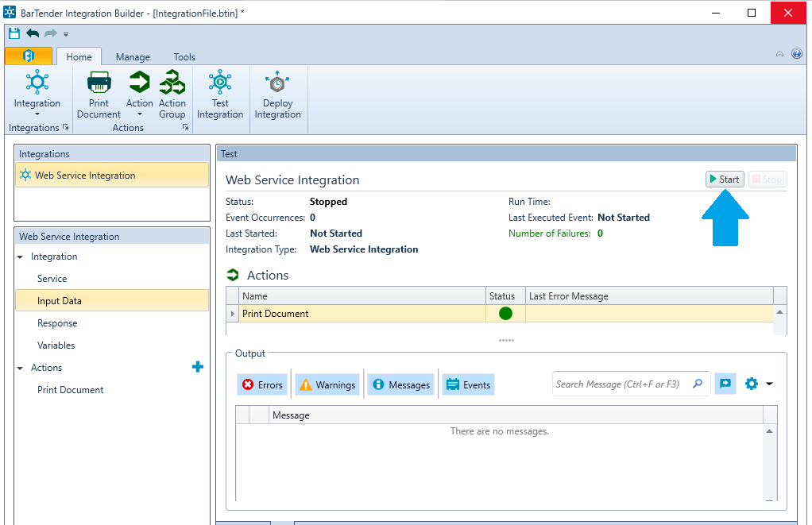This screenshot has height=525, width=812.
Task: Switch to the Home ribbon tab
Action: tap(79, 57)
